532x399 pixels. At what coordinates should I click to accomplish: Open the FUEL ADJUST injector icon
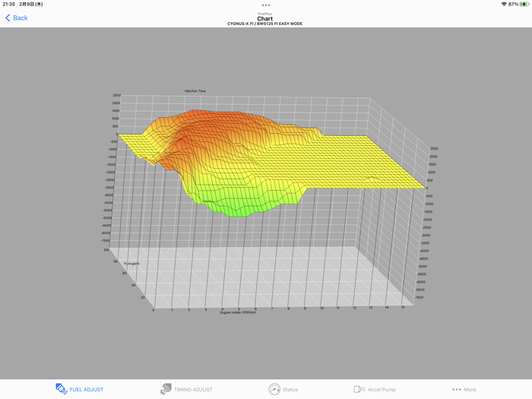[x=62, y=389]
